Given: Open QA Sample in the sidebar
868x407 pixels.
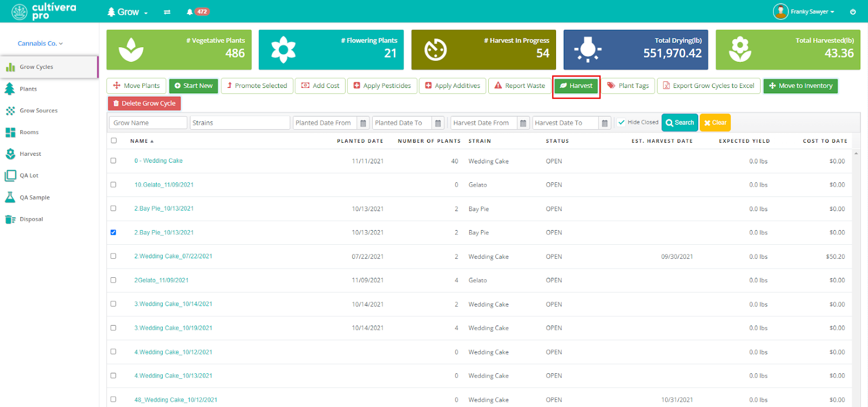Looking at the screenshot, I should (x=34, y=198).
